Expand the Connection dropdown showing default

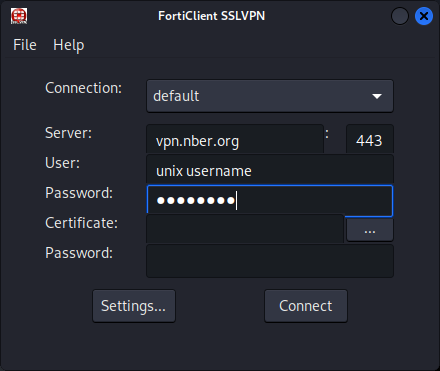point(270,96)
